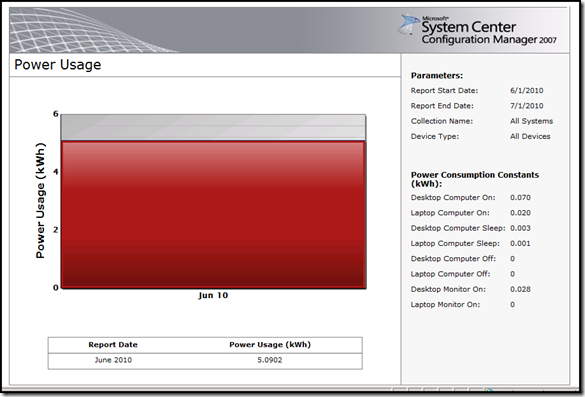Click the 'Report End Date:' label
This screenshot has height=397, width=585.
pos(442,106)
